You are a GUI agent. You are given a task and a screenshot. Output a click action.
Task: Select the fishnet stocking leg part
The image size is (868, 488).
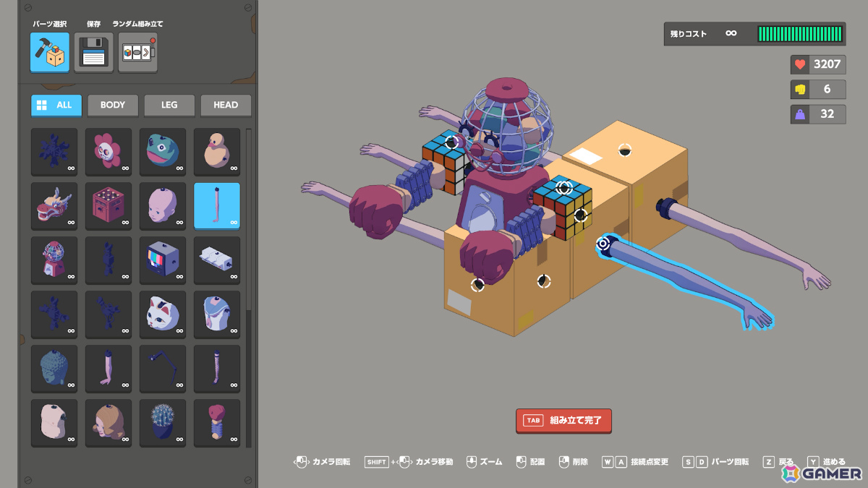pos(217,369)
